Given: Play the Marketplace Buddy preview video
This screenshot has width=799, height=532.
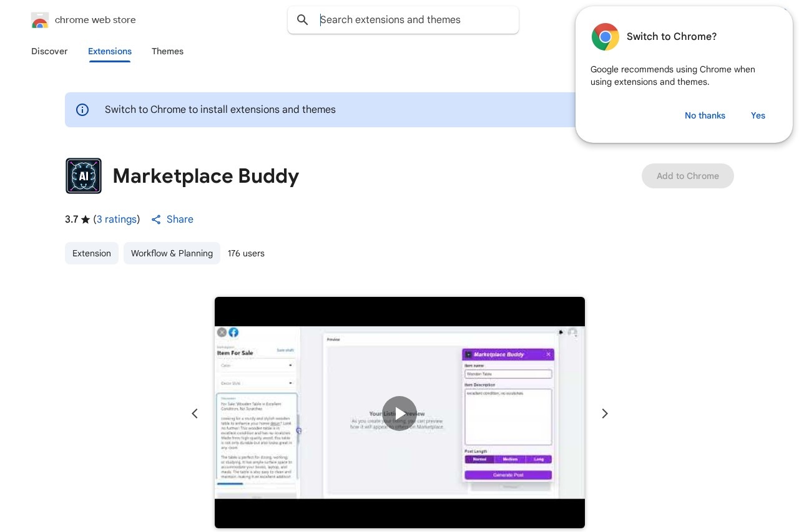Looking at the screenshot, I should coord(399,413).
